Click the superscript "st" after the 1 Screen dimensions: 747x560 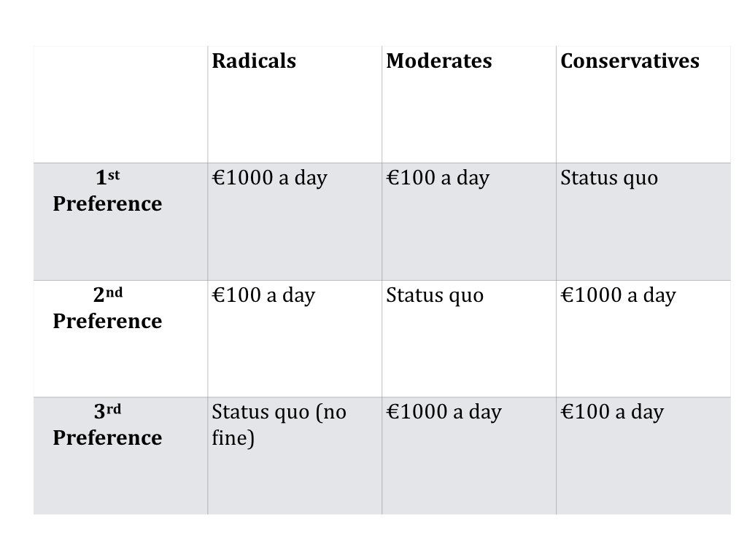click(114, 175)
